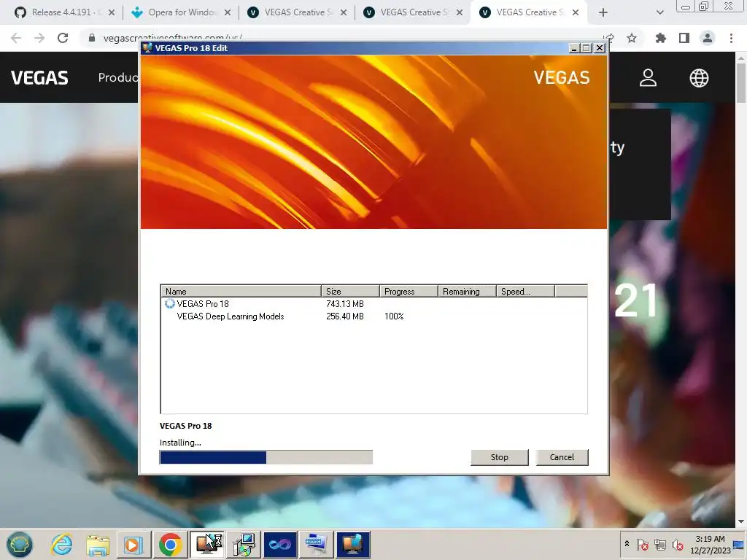Close the active VEGAS Creative tab
The width and height of the screenshot is (747, 560).
tap(576, 12)
